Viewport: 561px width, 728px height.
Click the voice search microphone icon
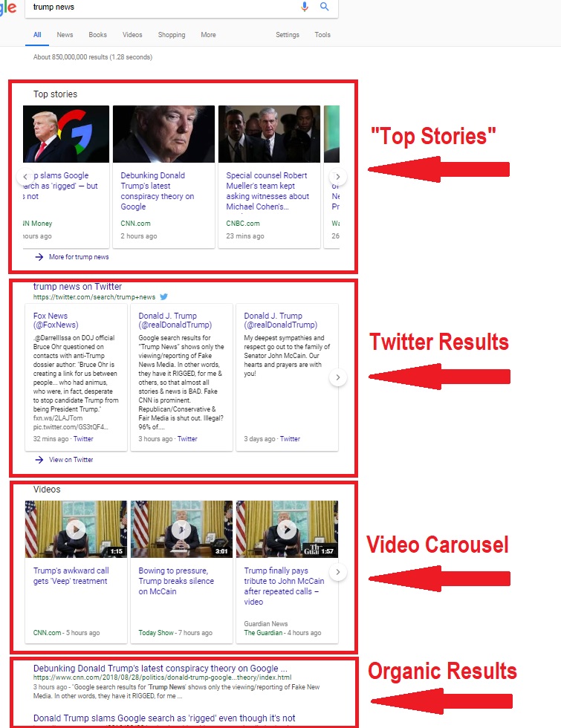[304, 7]
